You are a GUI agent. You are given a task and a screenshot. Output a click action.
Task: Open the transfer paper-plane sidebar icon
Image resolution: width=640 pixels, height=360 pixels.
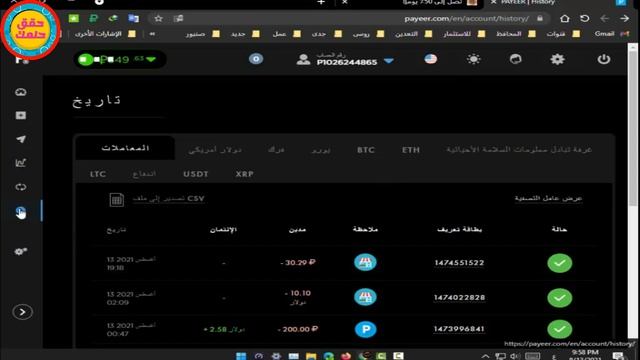21,139
